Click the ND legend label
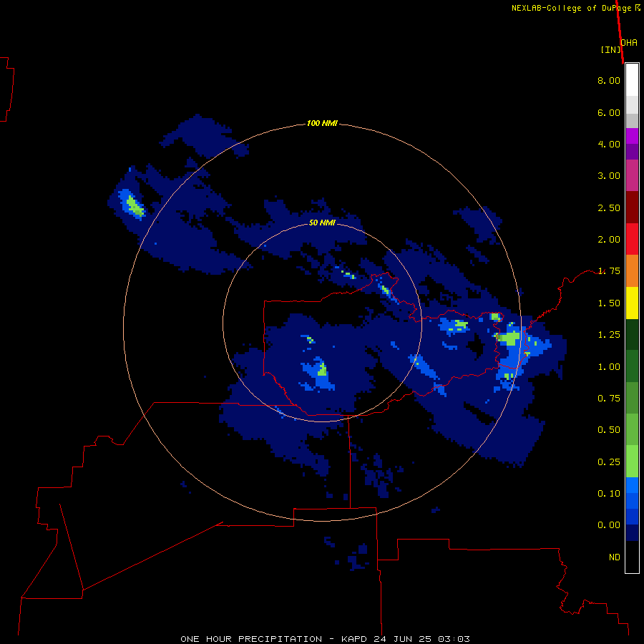This screenshot has height=644, width=644. [615, 557]
